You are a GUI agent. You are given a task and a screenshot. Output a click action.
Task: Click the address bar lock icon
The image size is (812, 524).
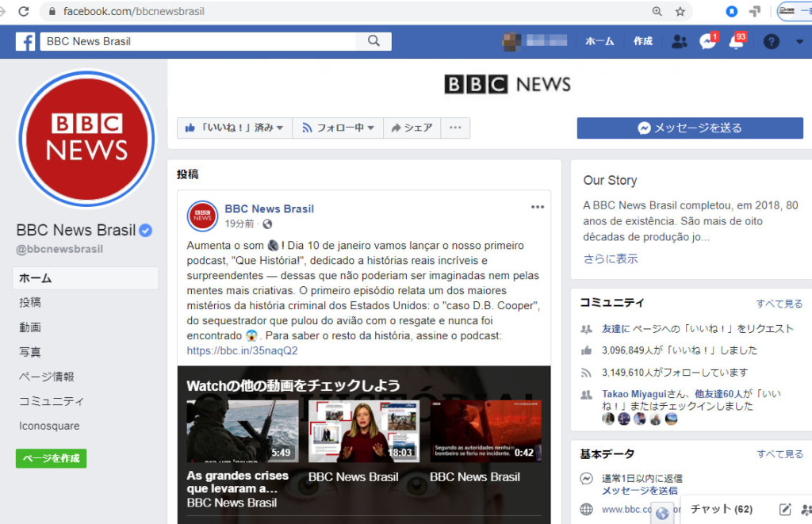[x=52, y=11]
